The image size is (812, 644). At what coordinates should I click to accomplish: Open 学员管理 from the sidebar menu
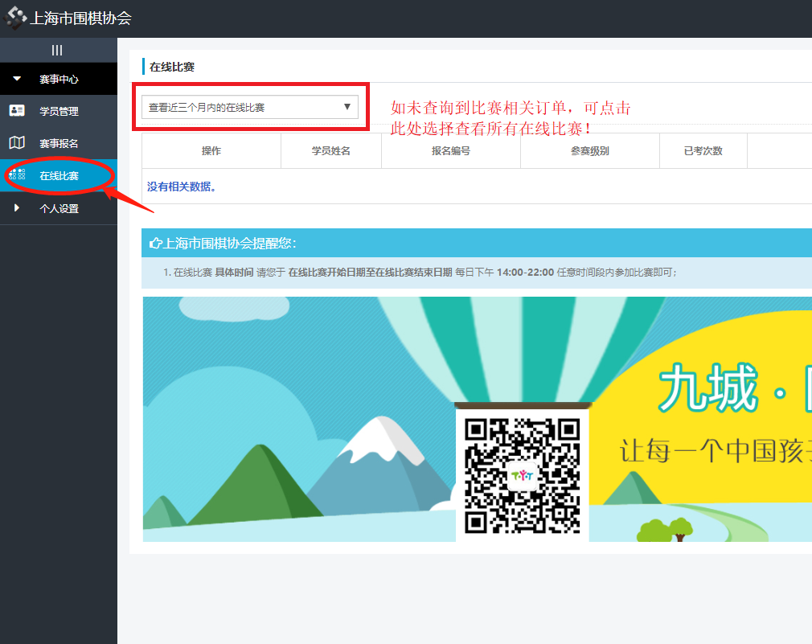click(x=59, y=111)
